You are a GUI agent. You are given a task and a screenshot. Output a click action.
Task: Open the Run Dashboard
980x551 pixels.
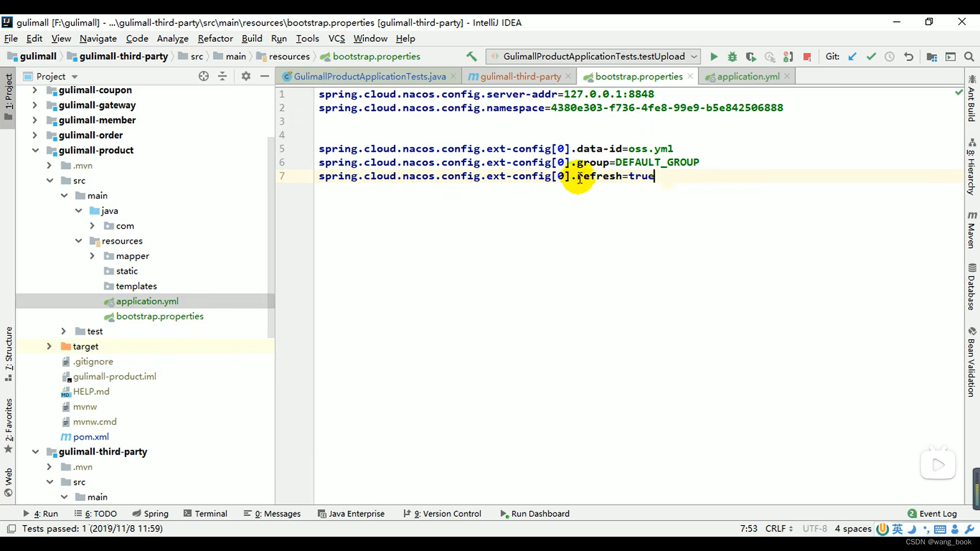tap(534, 514)
